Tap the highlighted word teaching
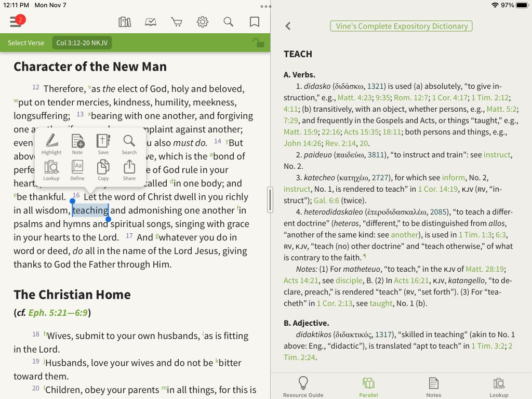 (x=90, y=210)
